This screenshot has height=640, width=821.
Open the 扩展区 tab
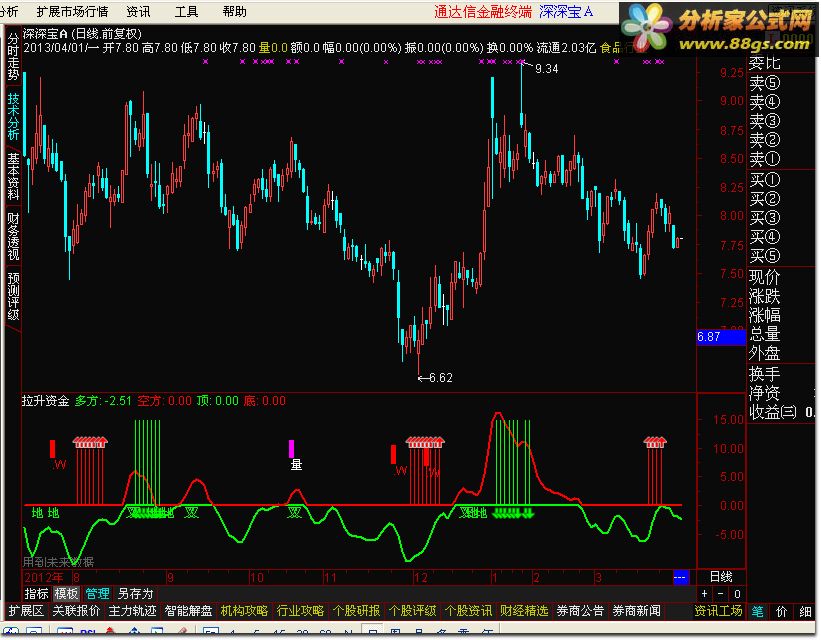pos(26,611)
